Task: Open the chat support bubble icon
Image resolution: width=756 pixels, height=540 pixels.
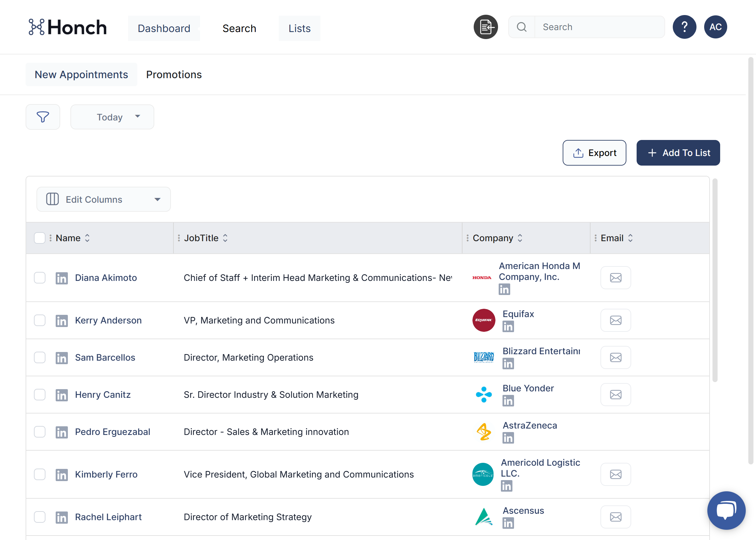Action: click(x=726, y=510)
